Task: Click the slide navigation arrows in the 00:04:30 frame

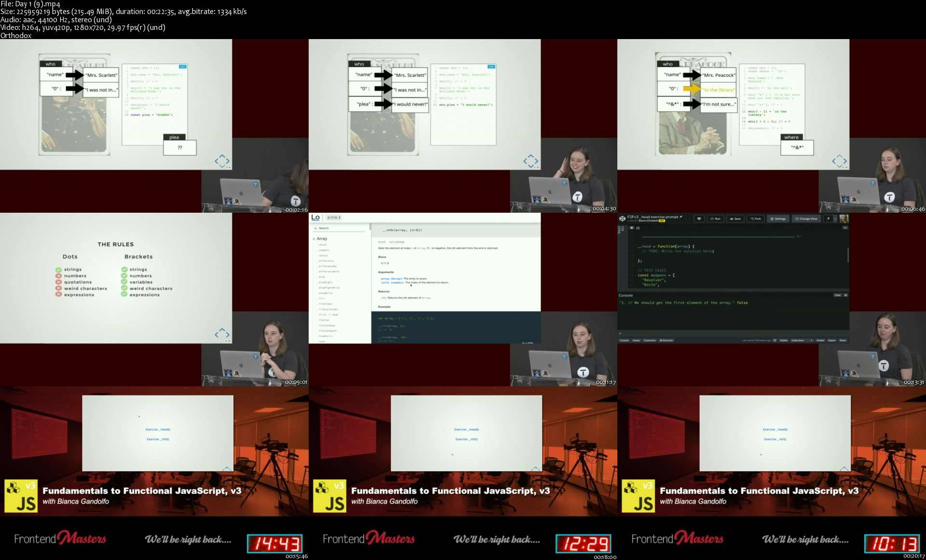Action: (x=531, y=161)
